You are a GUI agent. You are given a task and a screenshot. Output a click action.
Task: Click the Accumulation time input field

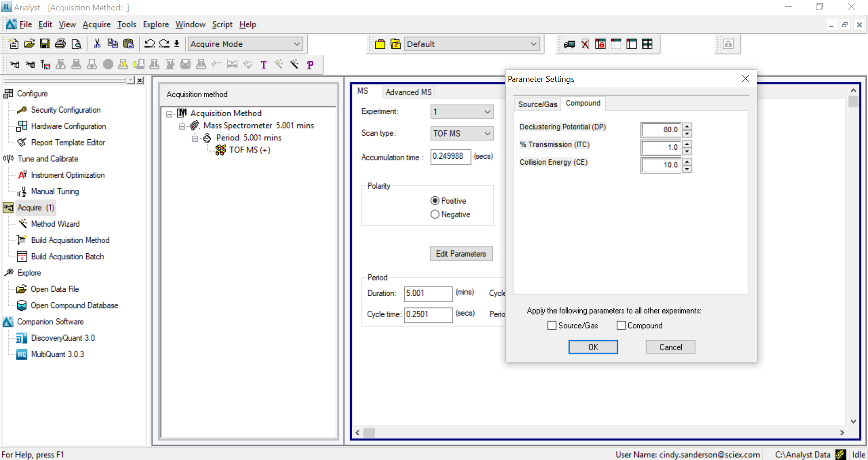coord(450,156)
